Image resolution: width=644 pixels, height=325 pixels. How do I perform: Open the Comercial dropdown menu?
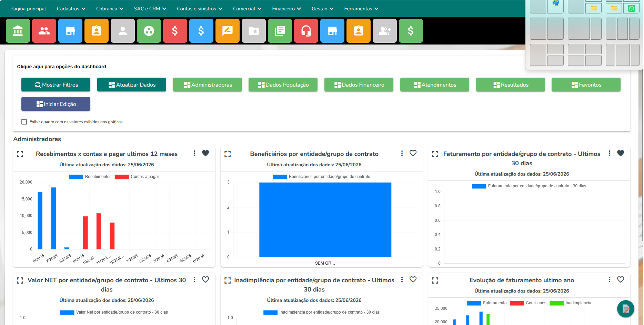[x=247, y=9]
